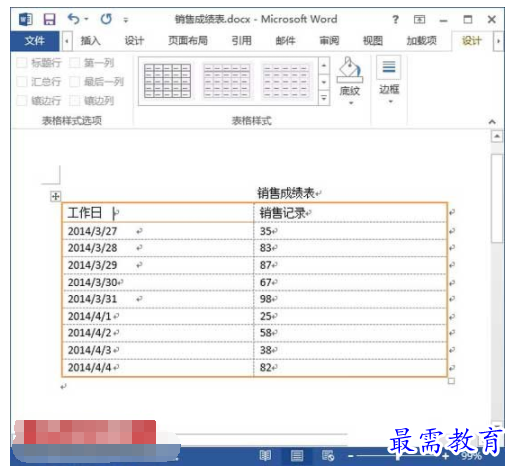Click the 边框 borders icon
Viewport: 511px width, 472px height.
[x=389, y=67]
